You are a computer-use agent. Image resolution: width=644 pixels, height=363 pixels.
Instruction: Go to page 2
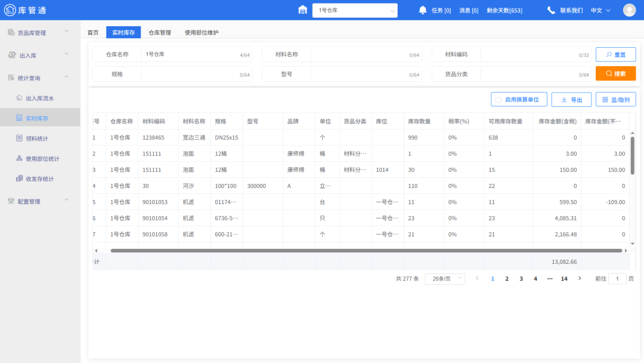coord(507,279)
